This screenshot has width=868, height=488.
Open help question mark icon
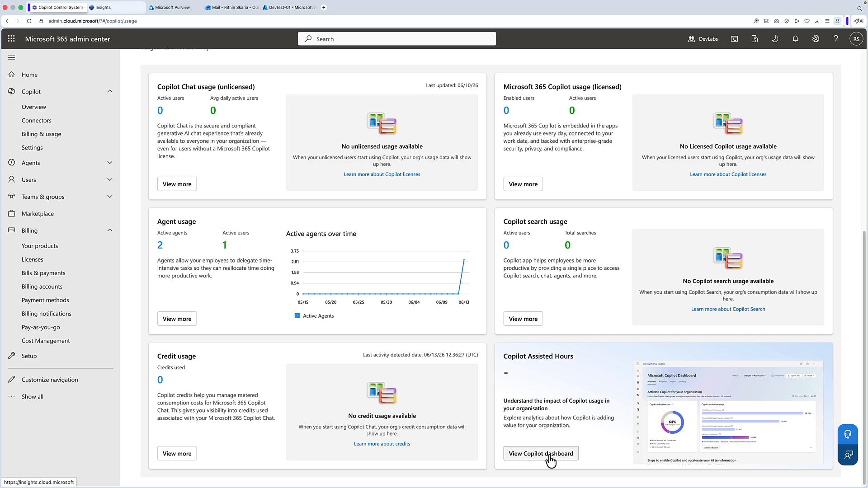pos(836,39)
